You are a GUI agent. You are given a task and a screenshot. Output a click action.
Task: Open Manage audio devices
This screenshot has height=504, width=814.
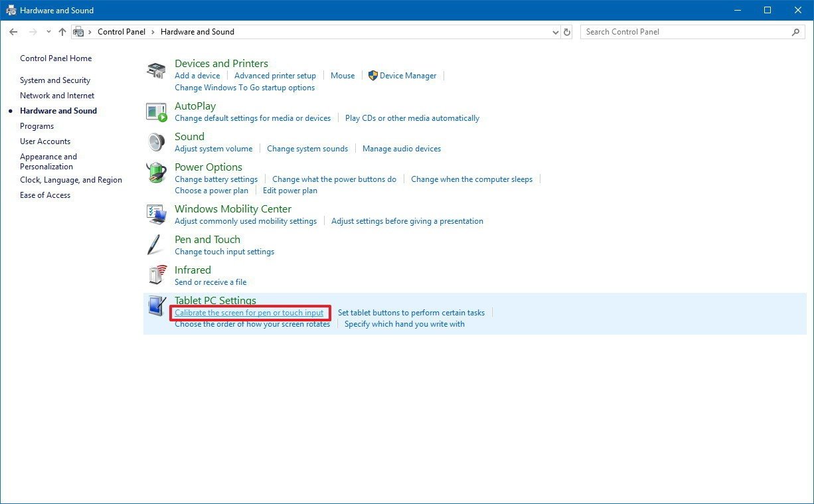pos(402,149)
